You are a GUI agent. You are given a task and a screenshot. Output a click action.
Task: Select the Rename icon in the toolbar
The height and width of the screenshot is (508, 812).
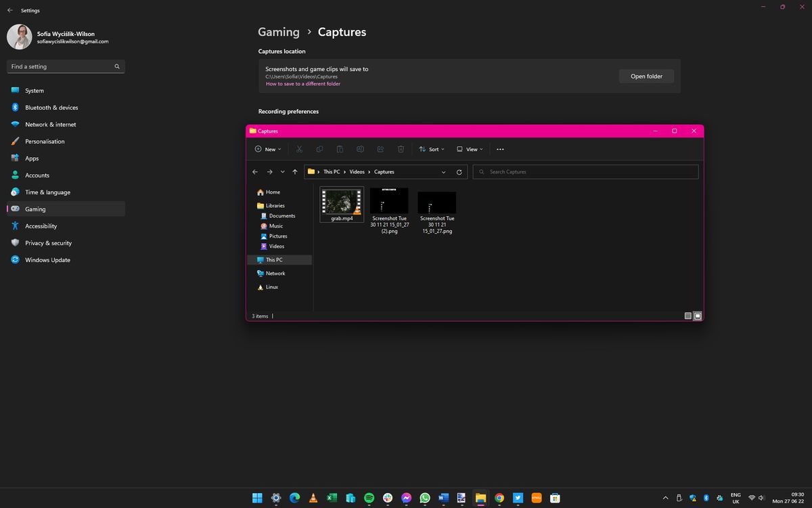360,149
